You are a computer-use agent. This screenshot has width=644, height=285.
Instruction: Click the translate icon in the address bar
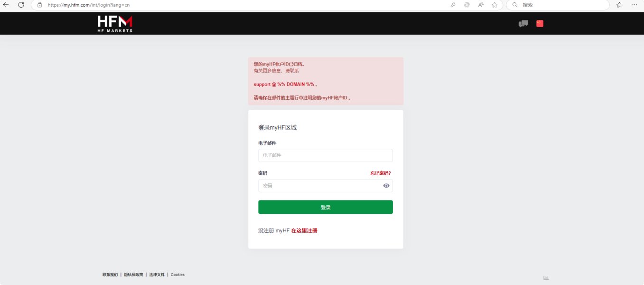[467, 5]
